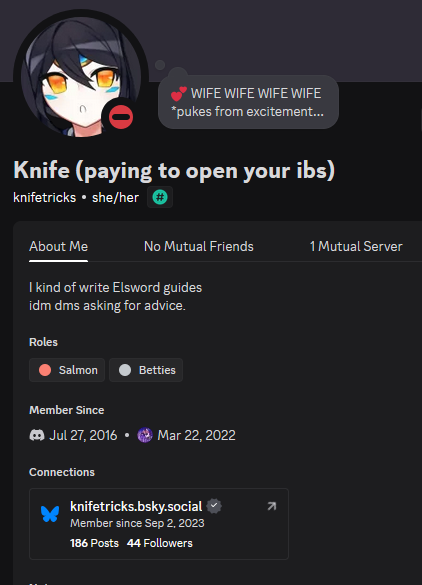The width and height of the screenshot is (422, 585).
Task: Click the Knife display name heading
Action: (x=174, y=171)
